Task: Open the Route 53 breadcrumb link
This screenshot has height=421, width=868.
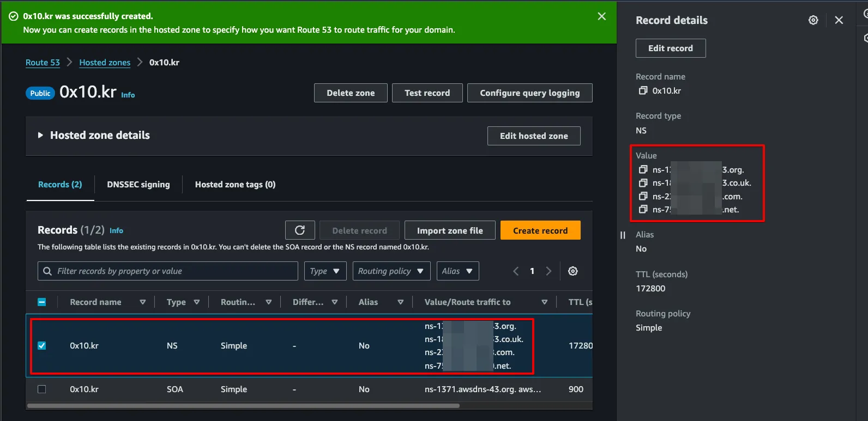Action: [x=43, y=63]
